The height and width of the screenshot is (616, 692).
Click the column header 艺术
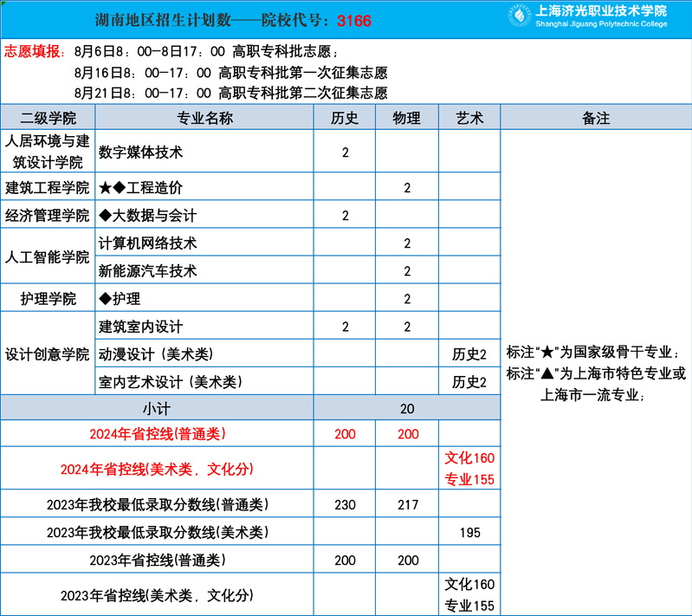coord(469,118)
